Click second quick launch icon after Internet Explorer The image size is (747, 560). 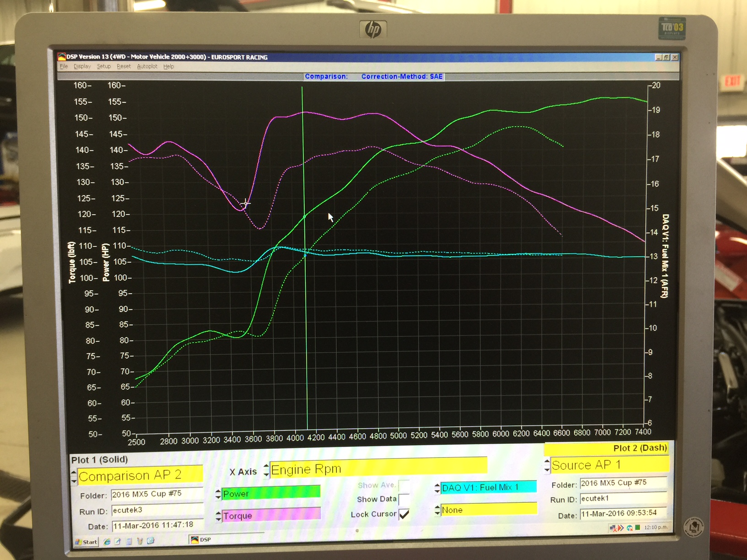(x=118, y=542)
